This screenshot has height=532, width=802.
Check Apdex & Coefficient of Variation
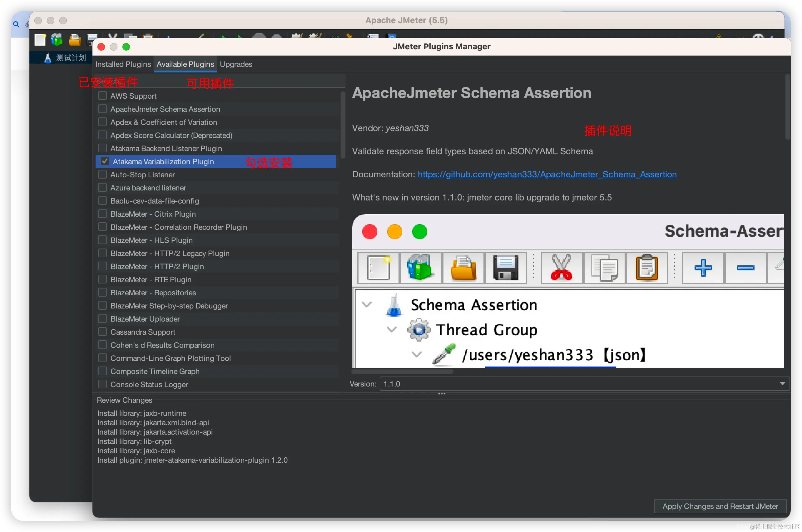102,122
